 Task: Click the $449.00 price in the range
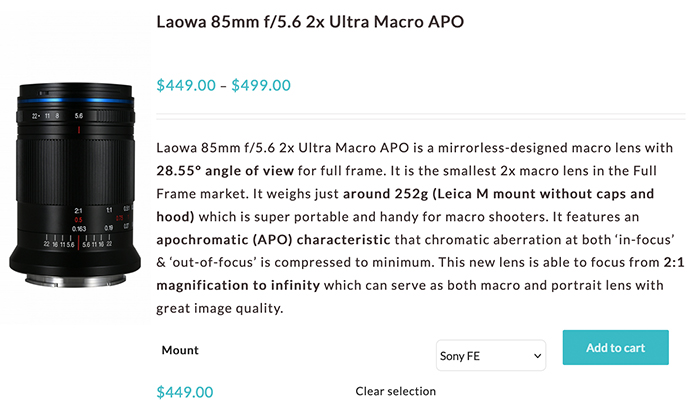(186, 85)
